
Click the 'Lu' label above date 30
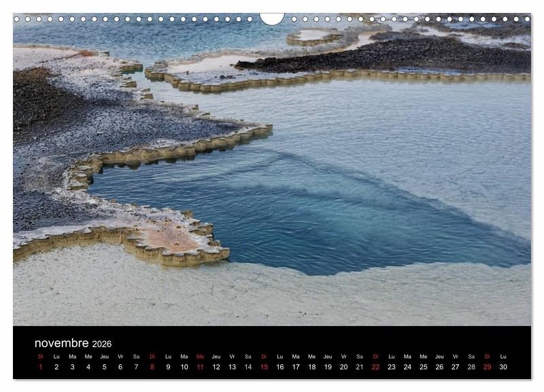[503, 356]
